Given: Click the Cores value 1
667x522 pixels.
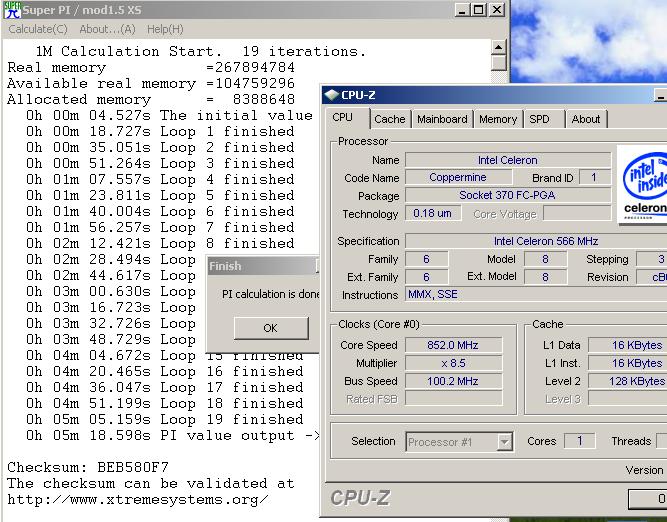Looking at the screenshot, I should click(x=579, y=441).
